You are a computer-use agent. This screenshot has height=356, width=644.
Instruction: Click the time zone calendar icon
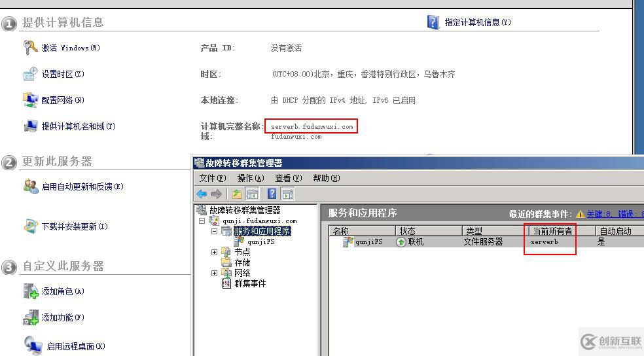[x=30, y=74]
